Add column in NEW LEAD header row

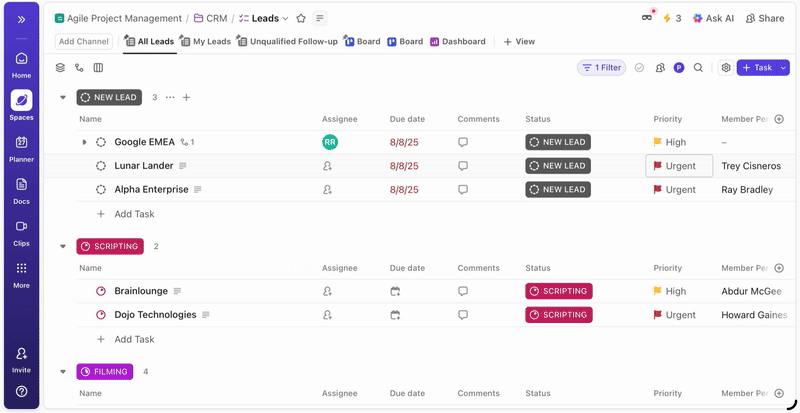click(779, 119)
